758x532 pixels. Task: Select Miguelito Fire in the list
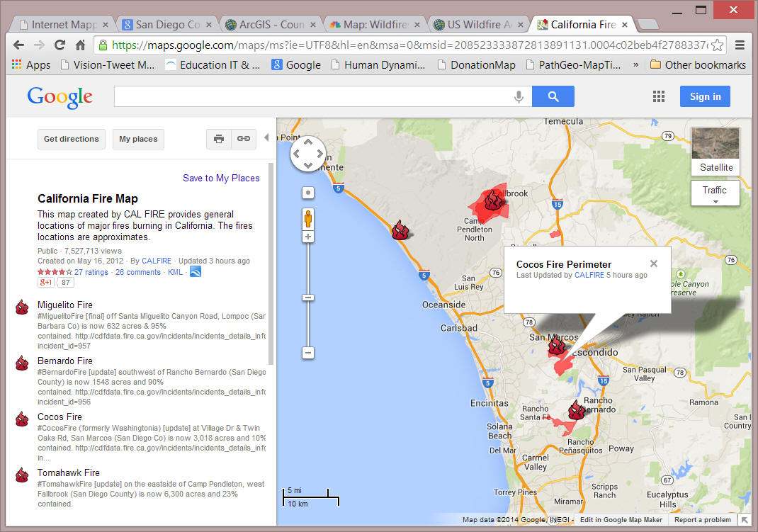pos(64,305)
